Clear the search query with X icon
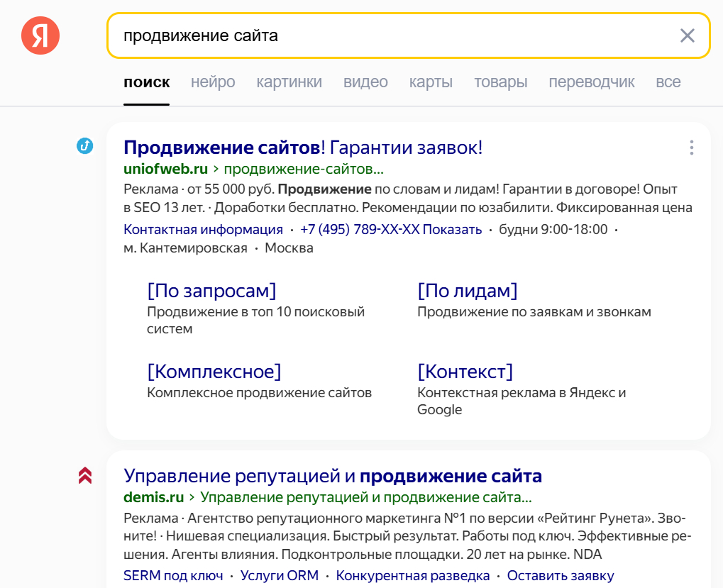The height and width of the screenshot is (588, 723). click(x=687, y=35)
